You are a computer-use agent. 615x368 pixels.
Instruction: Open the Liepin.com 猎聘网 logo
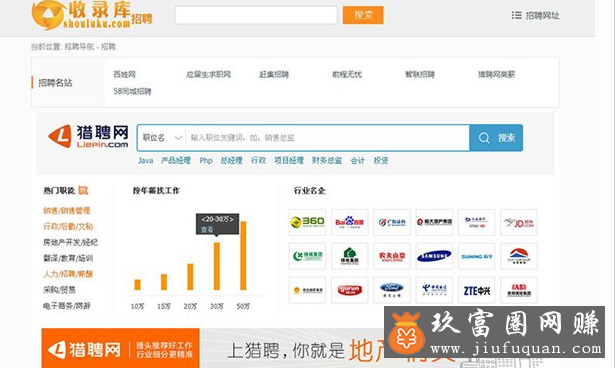tap(88, 137)
